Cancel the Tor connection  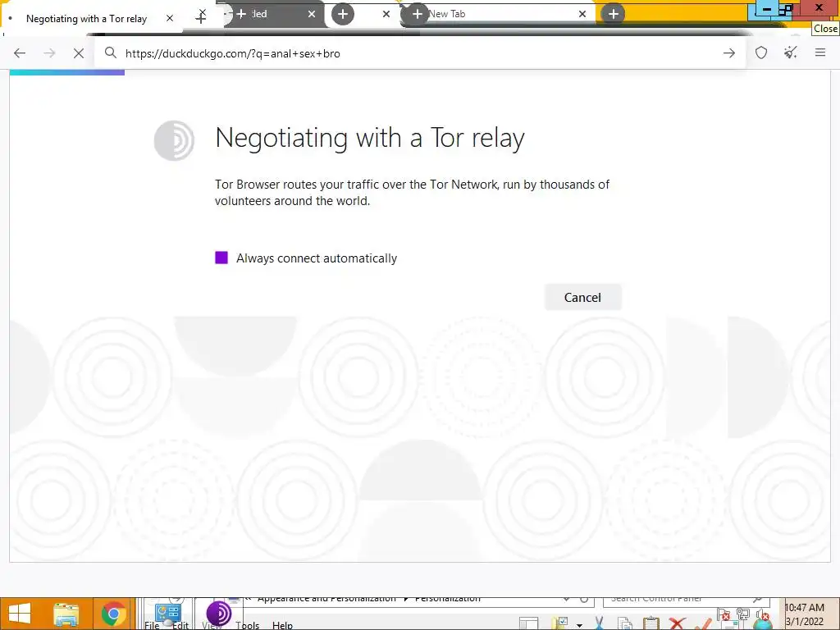583,297
